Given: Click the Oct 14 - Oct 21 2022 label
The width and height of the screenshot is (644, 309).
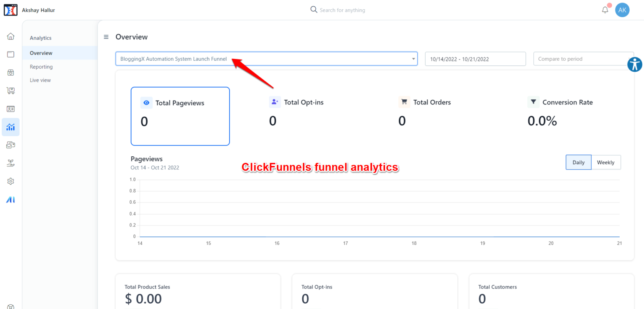Looking at the screenshot, I should pos(155,167).
